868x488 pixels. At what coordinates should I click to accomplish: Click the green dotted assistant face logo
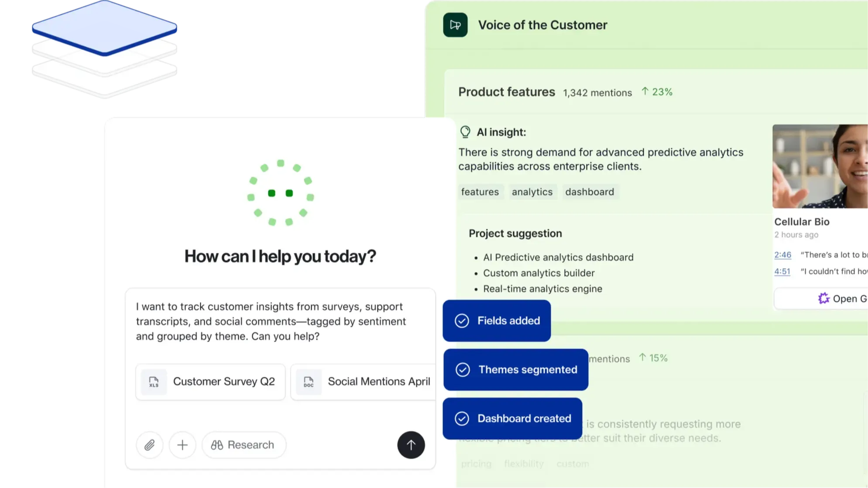[281, 192]
